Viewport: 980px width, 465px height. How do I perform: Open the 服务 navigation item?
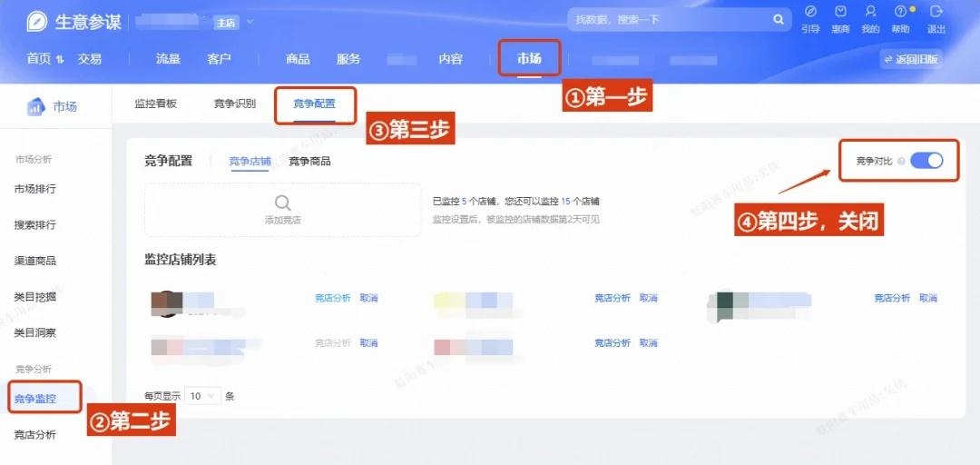click(x=348, y=59)
